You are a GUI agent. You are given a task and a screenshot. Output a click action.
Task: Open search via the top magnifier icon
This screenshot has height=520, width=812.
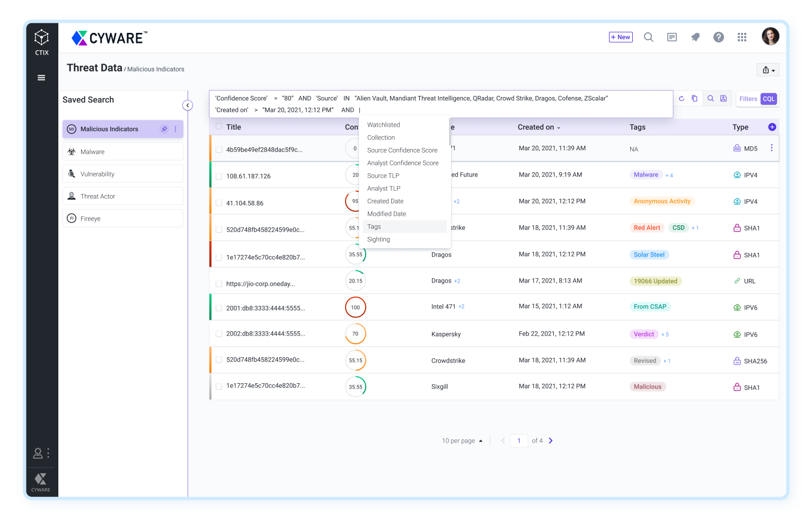[x=648, y=37]
